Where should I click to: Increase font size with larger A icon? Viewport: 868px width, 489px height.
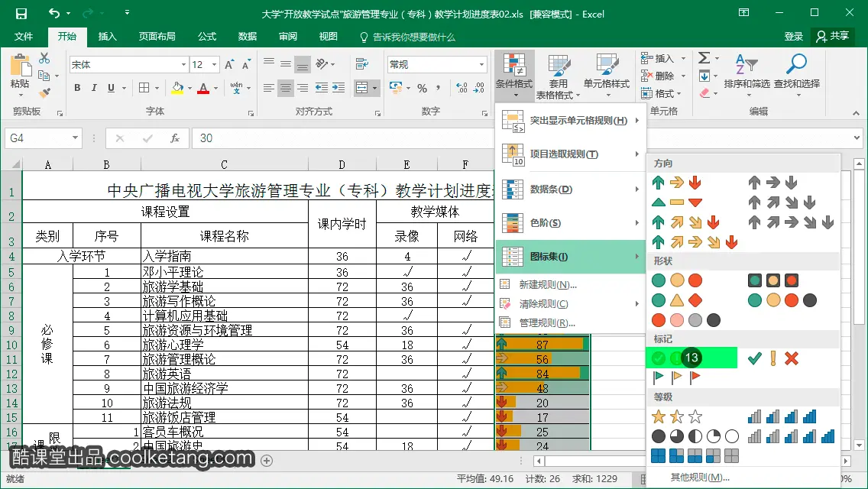[x=229, y=65]
